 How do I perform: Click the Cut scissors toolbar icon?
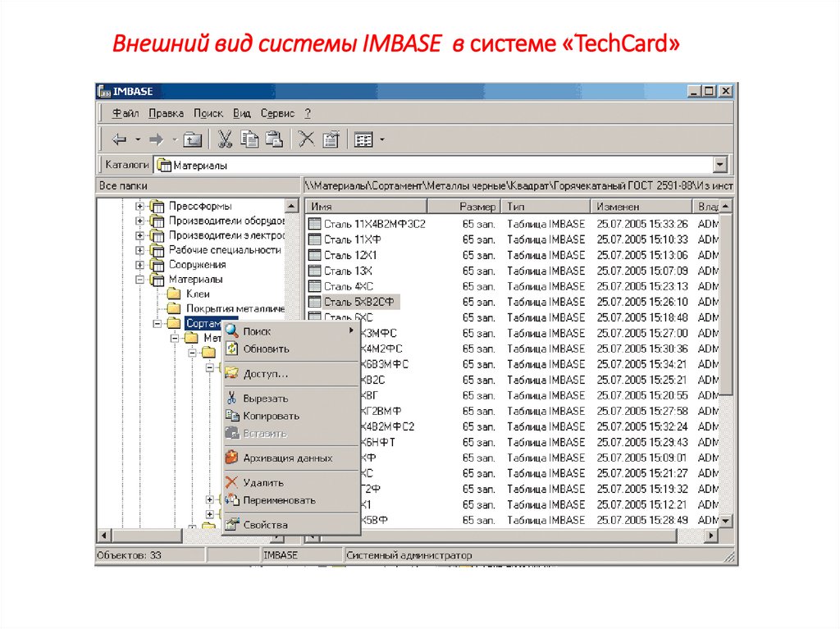coord(225,139)
